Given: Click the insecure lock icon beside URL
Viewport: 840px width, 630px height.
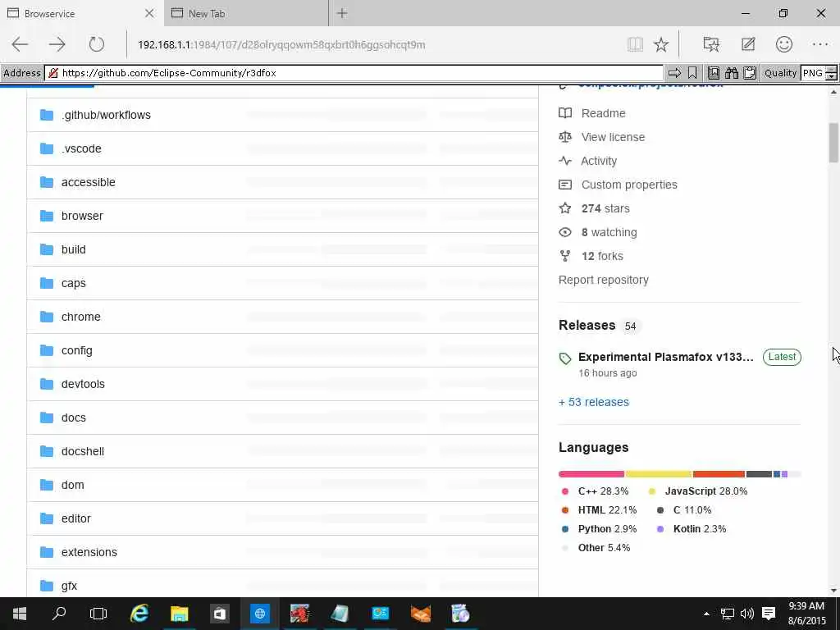Looking at the screenshot, I should 53,73.
